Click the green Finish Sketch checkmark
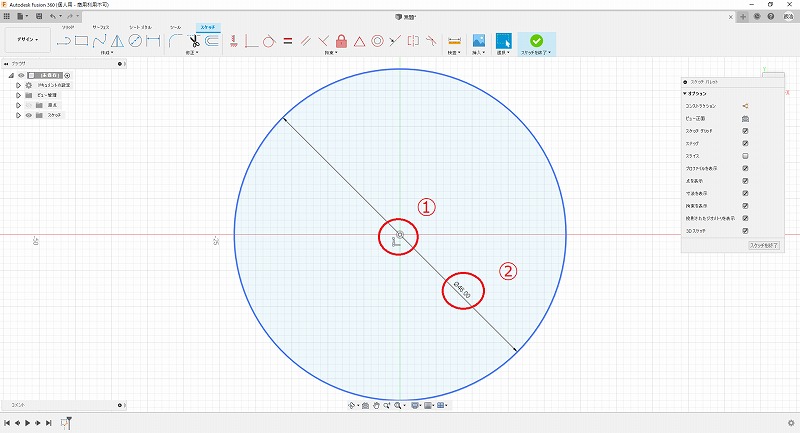This screenshot has width=800, height=433. [x=537, y=41]
